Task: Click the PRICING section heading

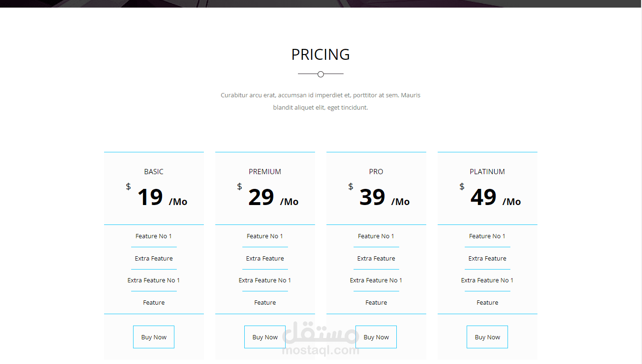Action: pos(321,55)
